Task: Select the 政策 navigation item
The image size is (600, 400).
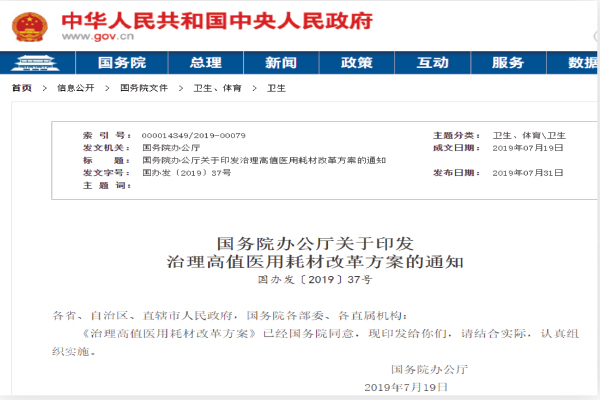Action: pyautogui.click(x=357, y=63)
